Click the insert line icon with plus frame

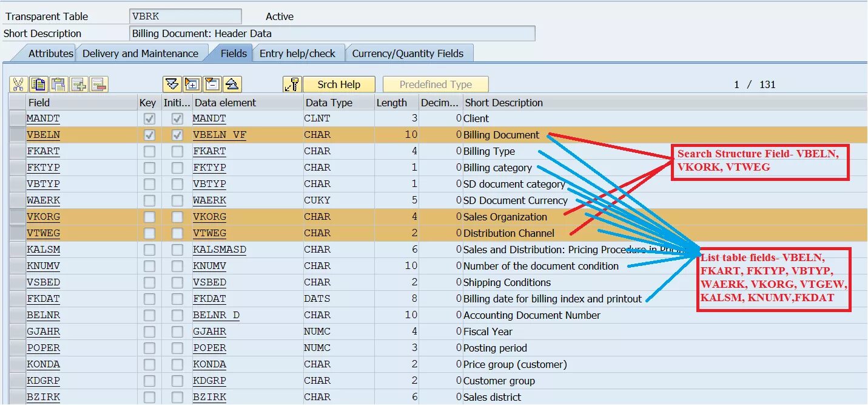pos(192,84)
